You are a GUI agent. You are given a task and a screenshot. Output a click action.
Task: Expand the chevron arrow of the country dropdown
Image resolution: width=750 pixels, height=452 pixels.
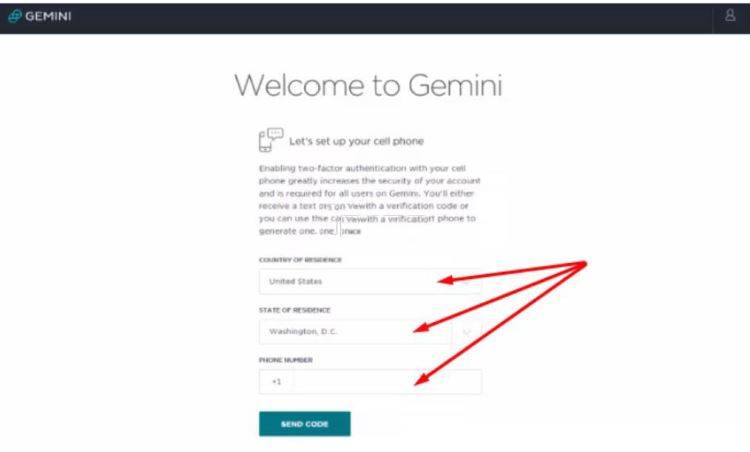point(466,282)
